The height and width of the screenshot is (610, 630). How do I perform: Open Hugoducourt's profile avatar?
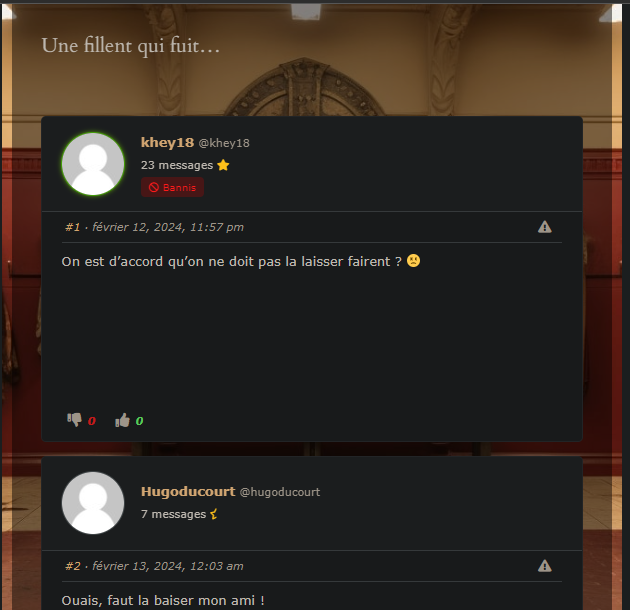click(x=93, y=503)
